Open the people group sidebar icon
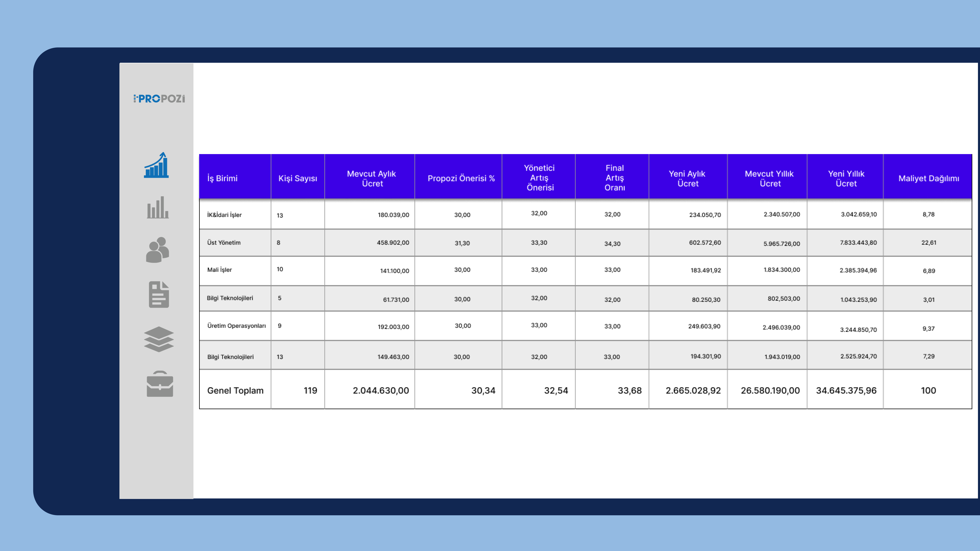This screenshot has height=551, width=980. point(158,250)
